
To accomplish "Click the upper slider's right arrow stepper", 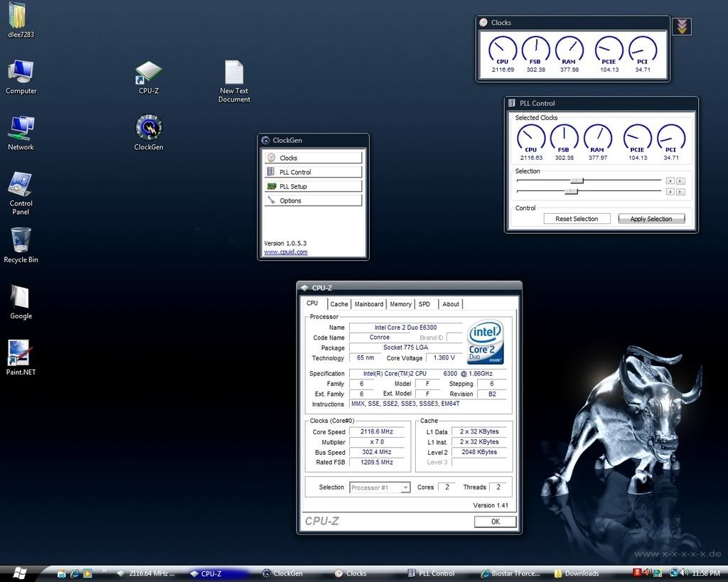I will pyautogui.click(x=680, y=180).
